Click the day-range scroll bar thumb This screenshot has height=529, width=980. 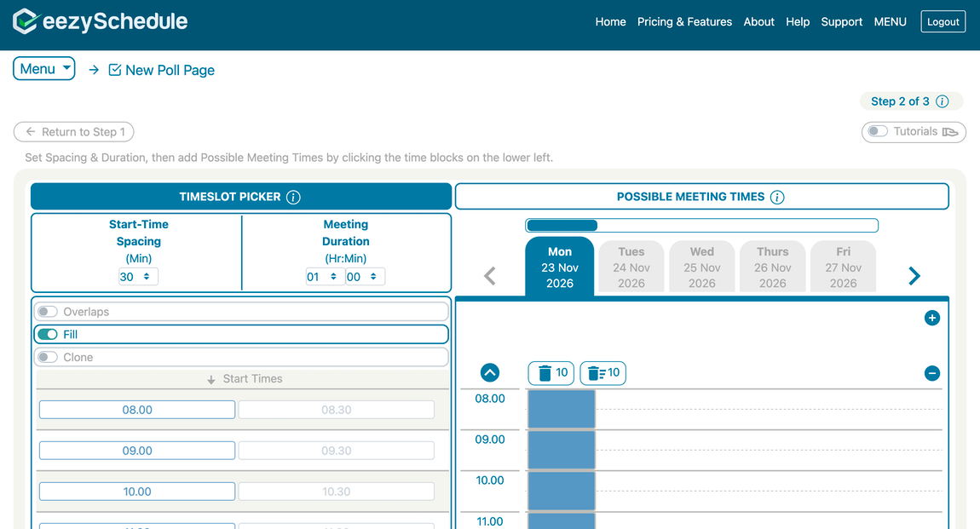coord(562,226)
